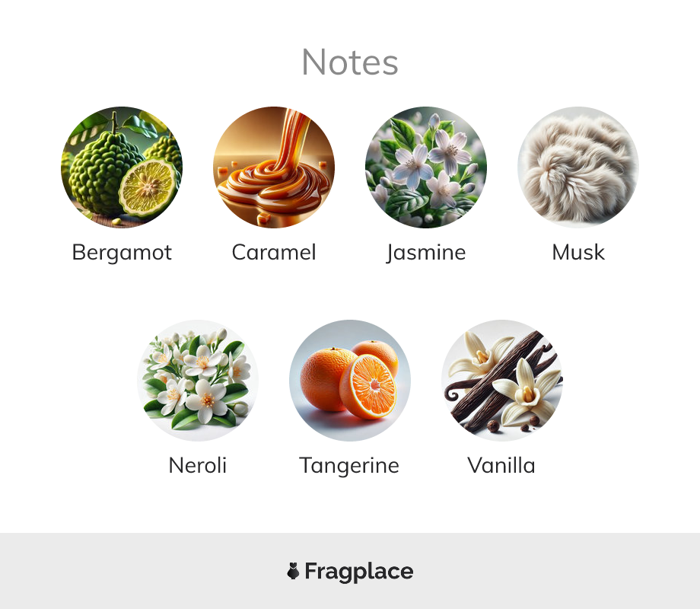
Task: Click the gray footer bar
Action: (350, 571)
